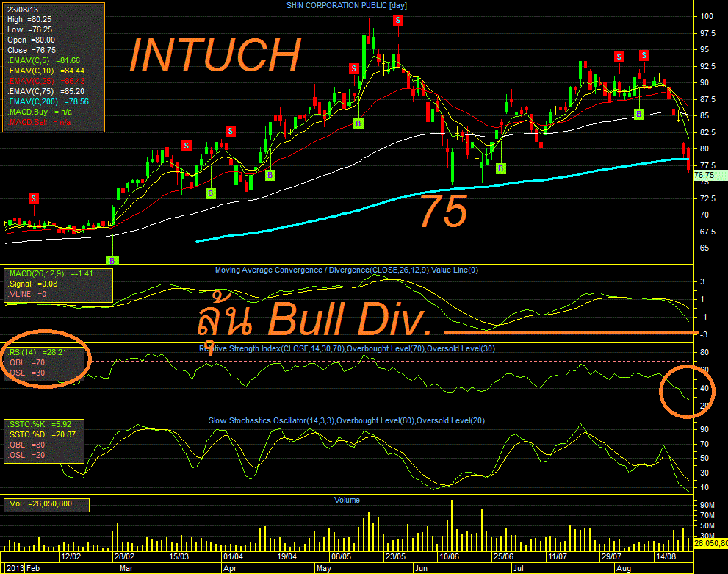Select the High =80.25 legend value

tap(29, 20)
